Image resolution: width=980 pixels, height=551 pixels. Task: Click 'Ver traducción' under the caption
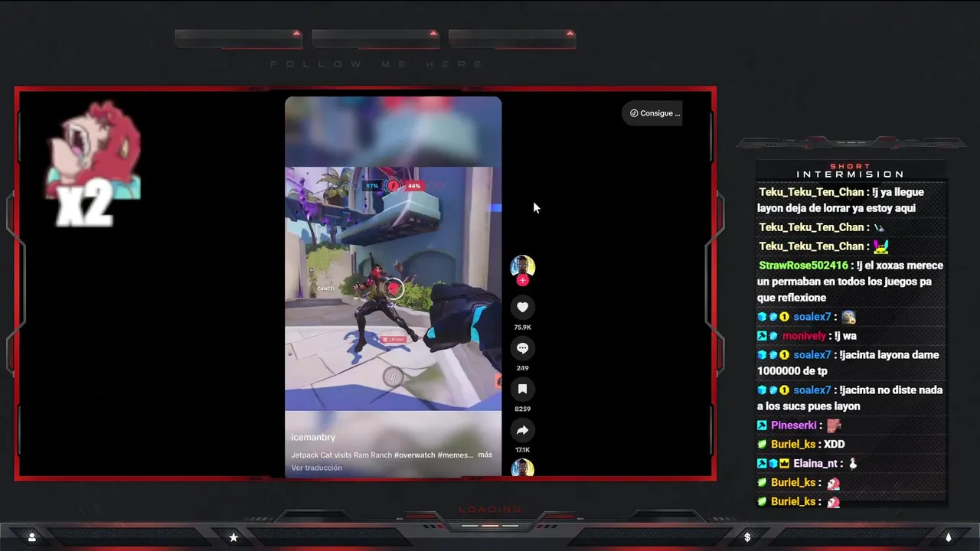tap(316, 468)
